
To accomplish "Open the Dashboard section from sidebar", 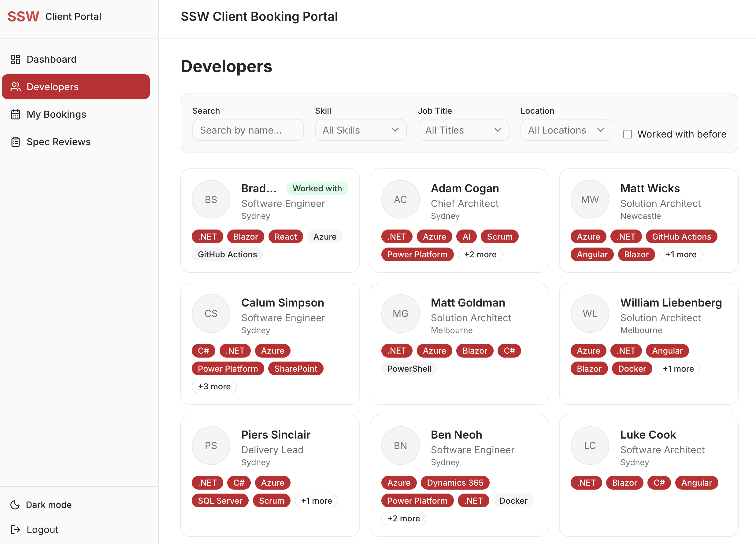I will coord(52,59).
